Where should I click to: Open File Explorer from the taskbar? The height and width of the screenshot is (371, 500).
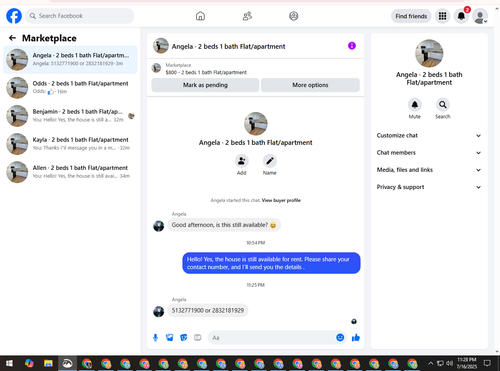tap(48, 363)
